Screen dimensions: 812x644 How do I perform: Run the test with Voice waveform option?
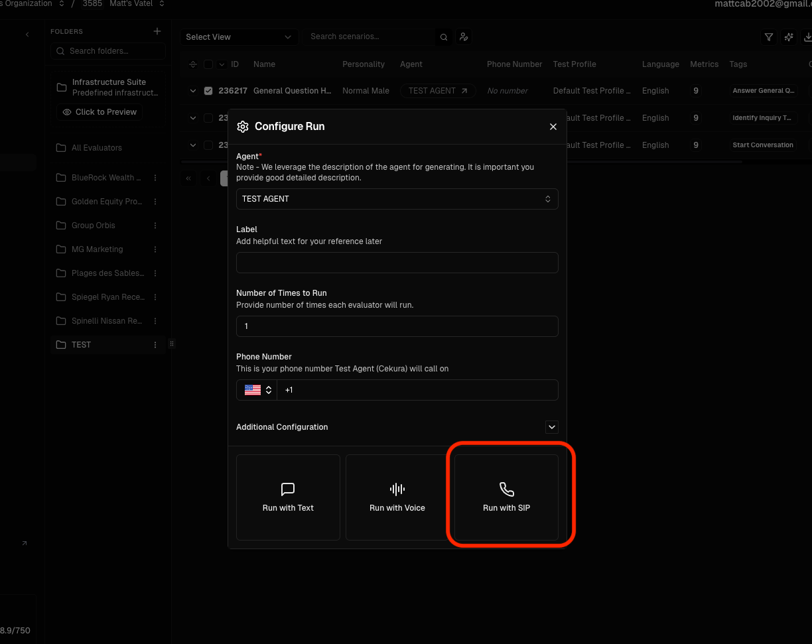coord(397,497)
